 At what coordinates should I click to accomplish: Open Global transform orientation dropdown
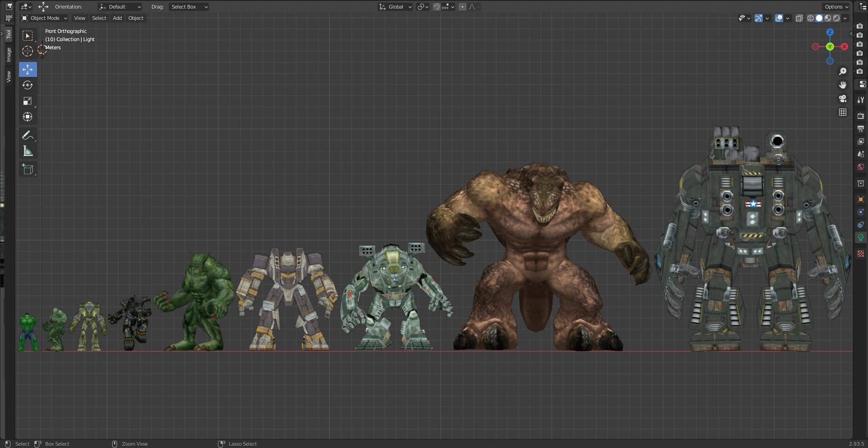[x=396, y=7]
